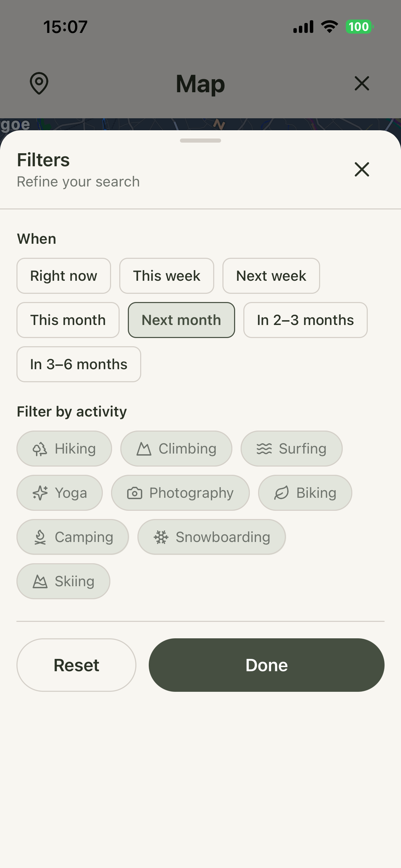Image resolution: width=401 pixels, height=868 pixels.
Task: Choose the Surfing activity filter
Action: 291,448
